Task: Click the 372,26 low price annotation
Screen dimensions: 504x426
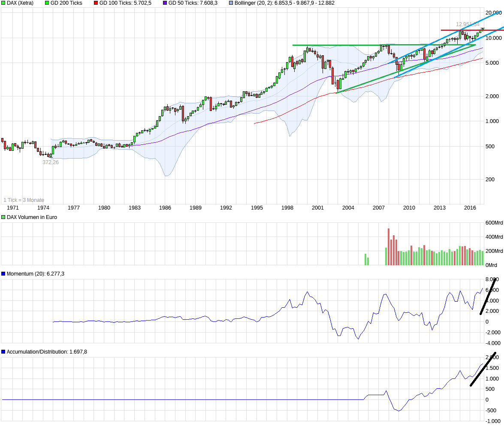Action: tap(51, 162)
